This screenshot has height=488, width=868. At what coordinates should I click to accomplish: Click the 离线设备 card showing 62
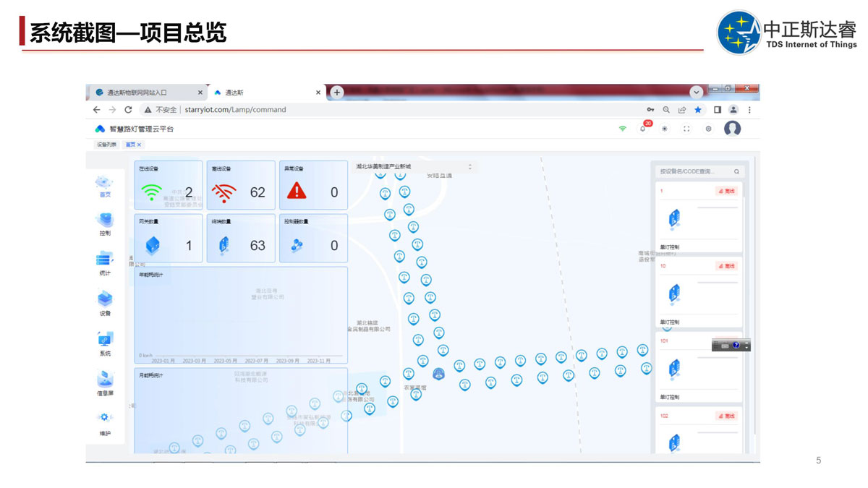click(x=241, y=185)
